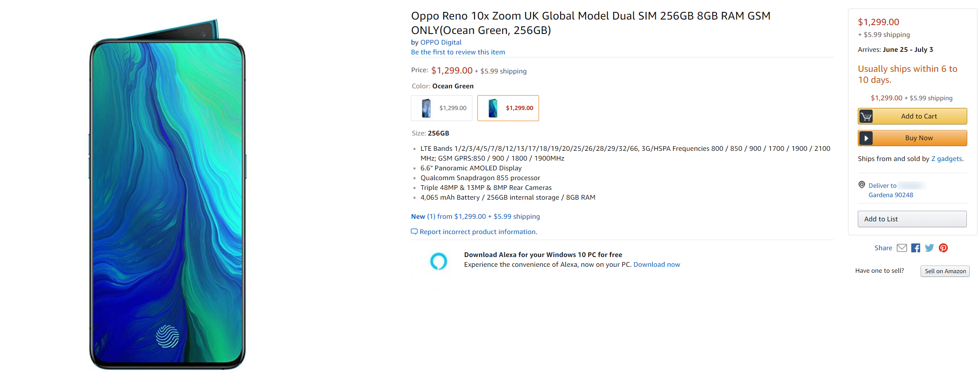Viewport: 980px width, 373px height.
Task: Click Download now for Alexa
Action: (657, 264)
